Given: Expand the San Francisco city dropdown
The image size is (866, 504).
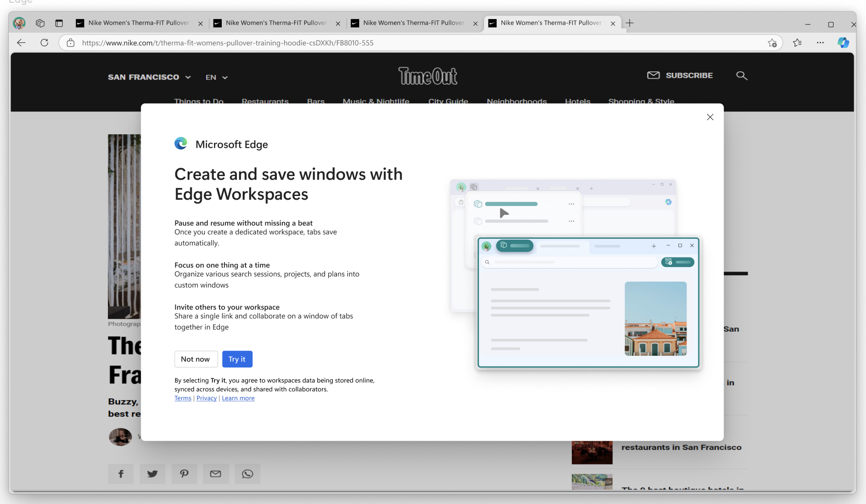Looking at the screenshot, I should click(149, 77).
